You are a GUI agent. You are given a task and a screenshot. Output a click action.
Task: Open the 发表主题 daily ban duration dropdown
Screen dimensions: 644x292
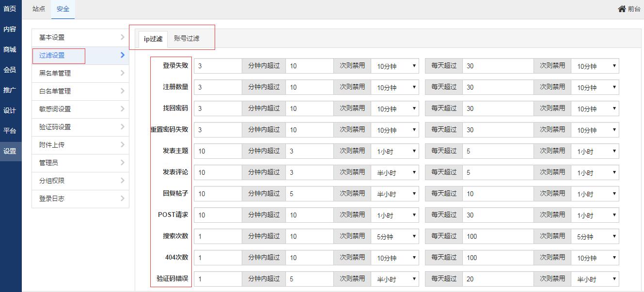tap(595, 151)
